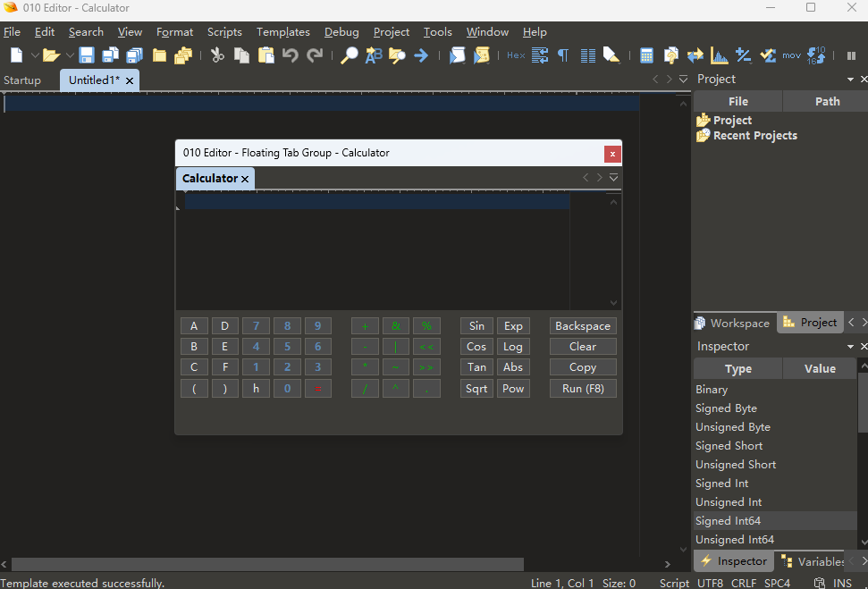Click the Sqrt calculator button

coord(476,389)
